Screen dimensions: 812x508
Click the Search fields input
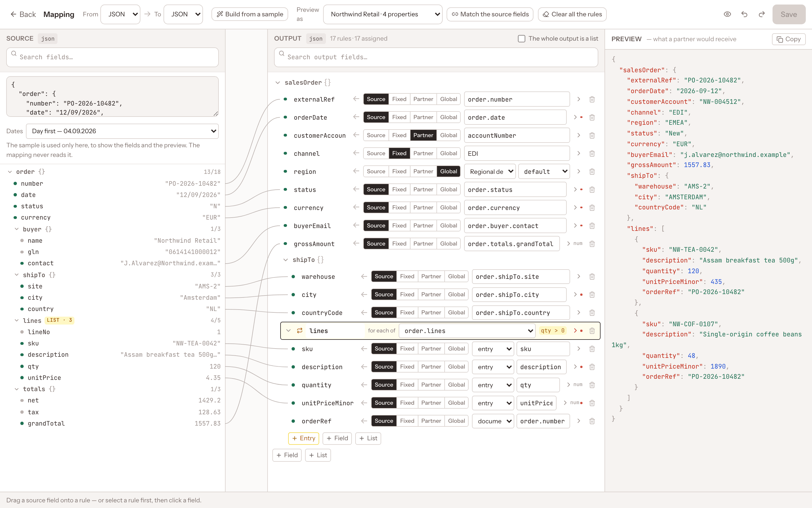click(x=112, y=57)
